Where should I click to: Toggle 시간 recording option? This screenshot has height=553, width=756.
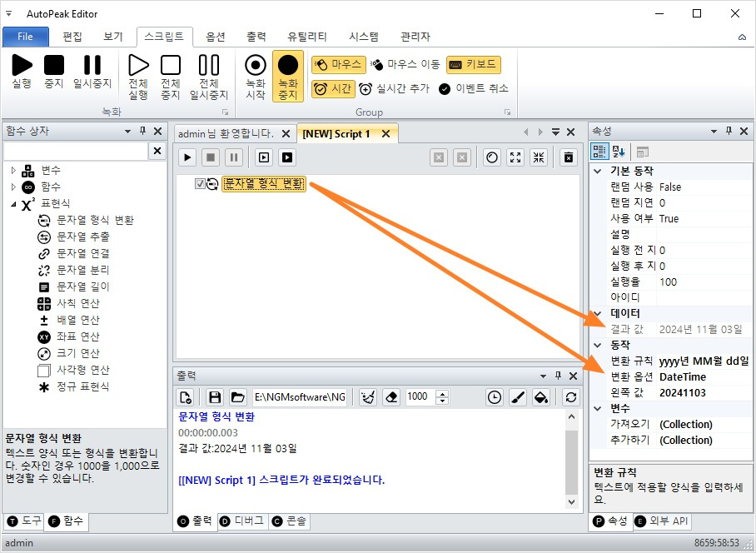coord(333,89)
